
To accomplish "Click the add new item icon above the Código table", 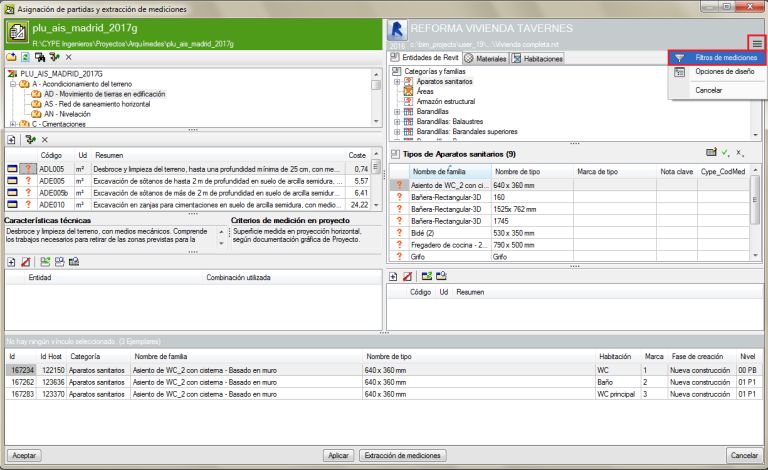I will (x=11, y=140).
